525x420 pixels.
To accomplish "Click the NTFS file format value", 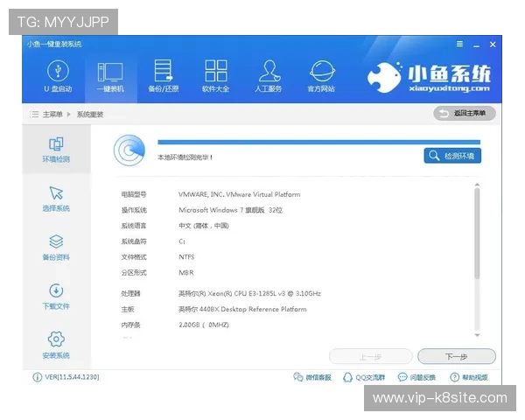I will point(186,257).
